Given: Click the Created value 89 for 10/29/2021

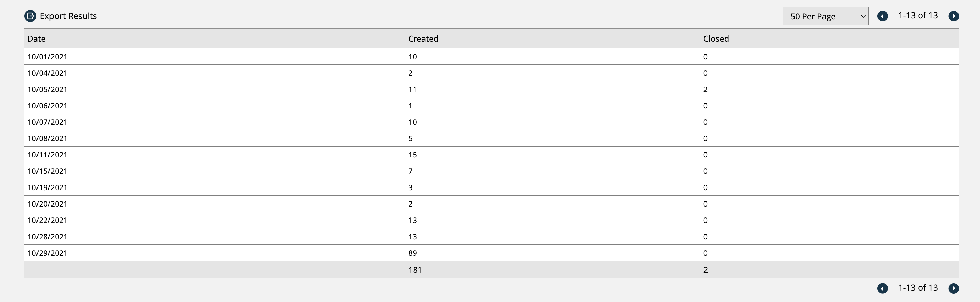Looking at the screenshot, I should (412, 253).
